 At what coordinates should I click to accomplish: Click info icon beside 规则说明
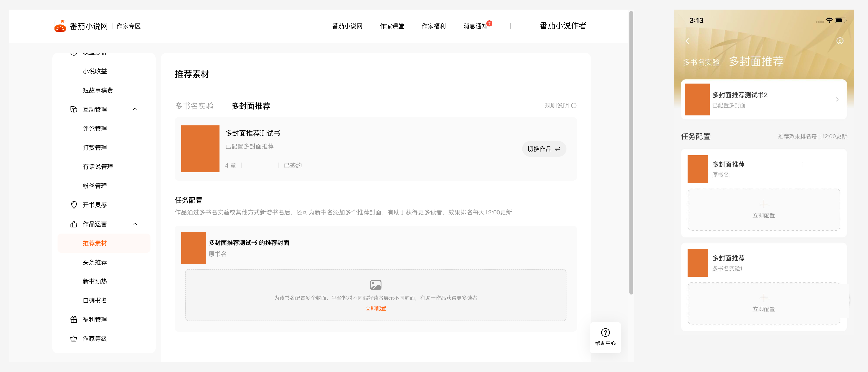(x=574, y=105)
